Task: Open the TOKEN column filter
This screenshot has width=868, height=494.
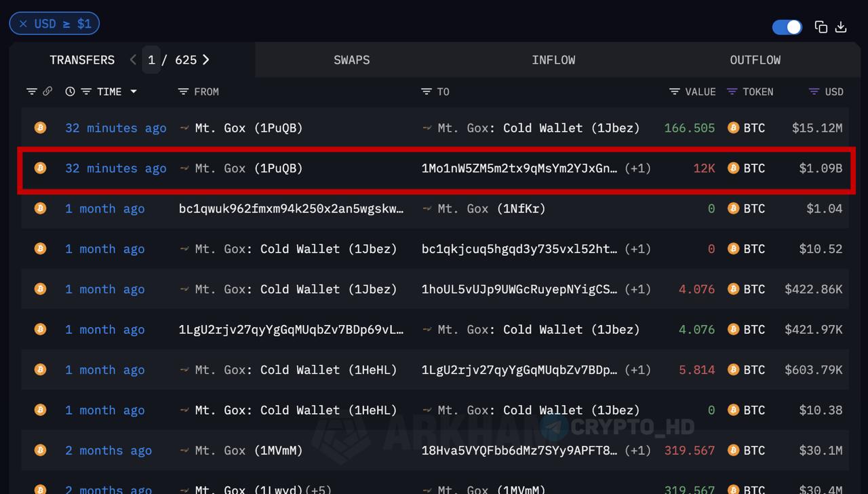Action: pos(732,92)
